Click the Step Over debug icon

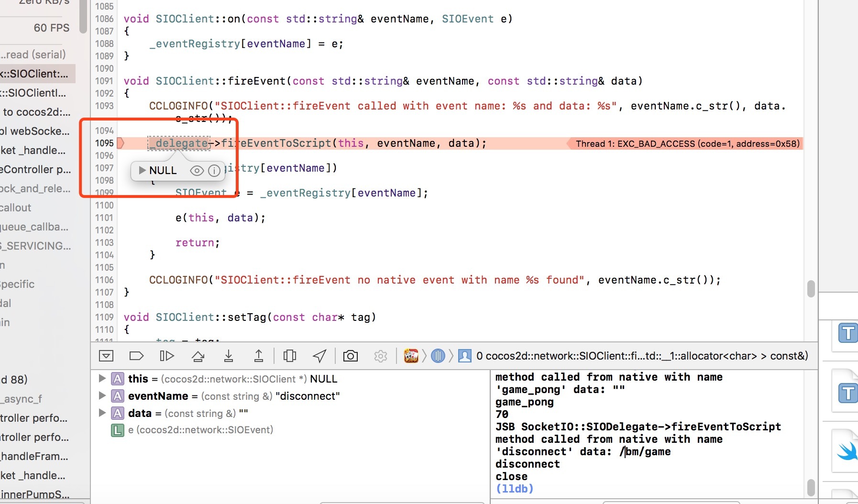click(x=198, y=356)
